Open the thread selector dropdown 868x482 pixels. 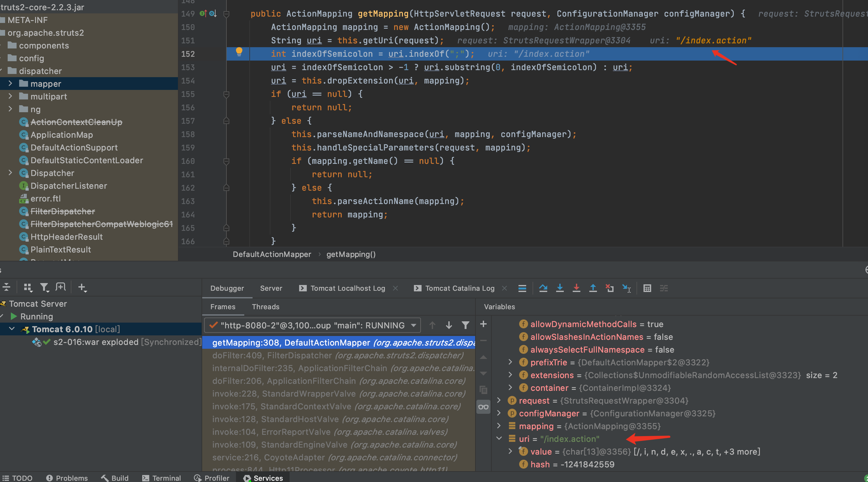pyautogui.click(x=313, y=325)
